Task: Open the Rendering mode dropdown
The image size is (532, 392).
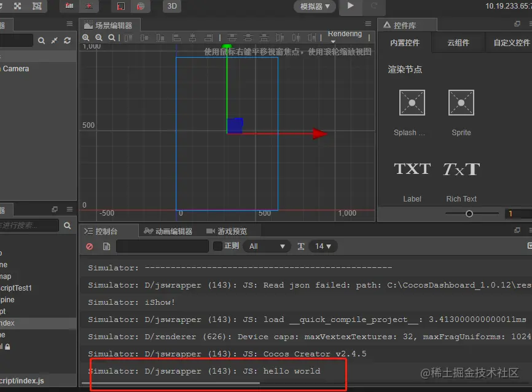Action: (345, 37)
